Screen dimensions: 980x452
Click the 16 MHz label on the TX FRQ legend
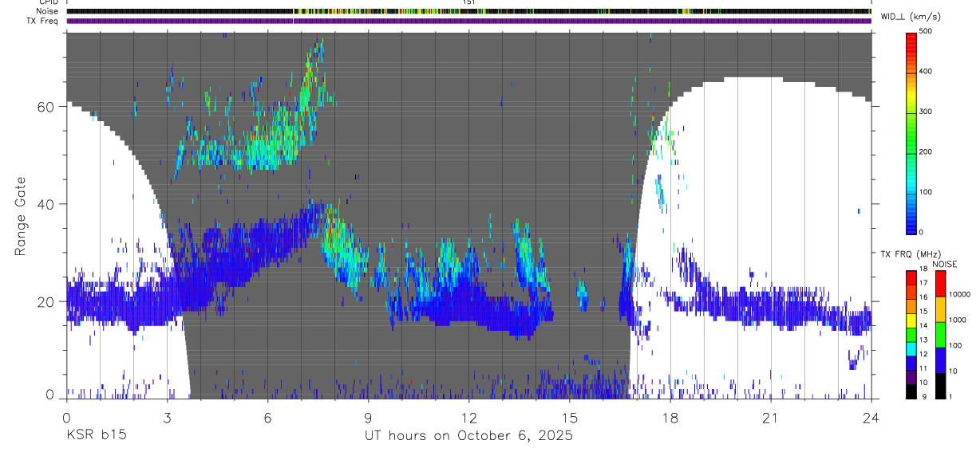[x=923, y=297]
